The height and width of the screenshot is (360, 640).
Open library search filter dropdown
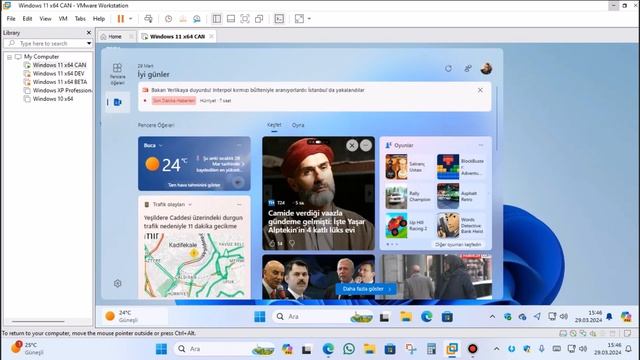[89, 43]
